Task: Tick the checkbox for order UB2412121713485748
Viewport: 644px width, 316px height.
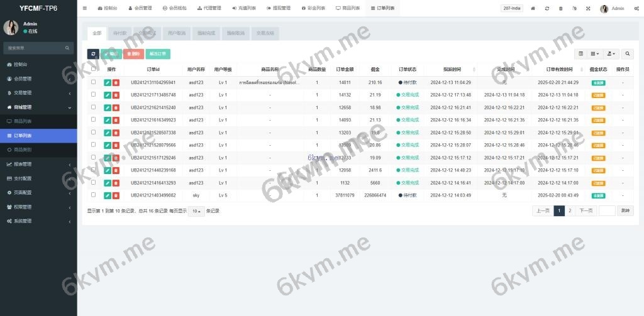Action: pos(94,94)
